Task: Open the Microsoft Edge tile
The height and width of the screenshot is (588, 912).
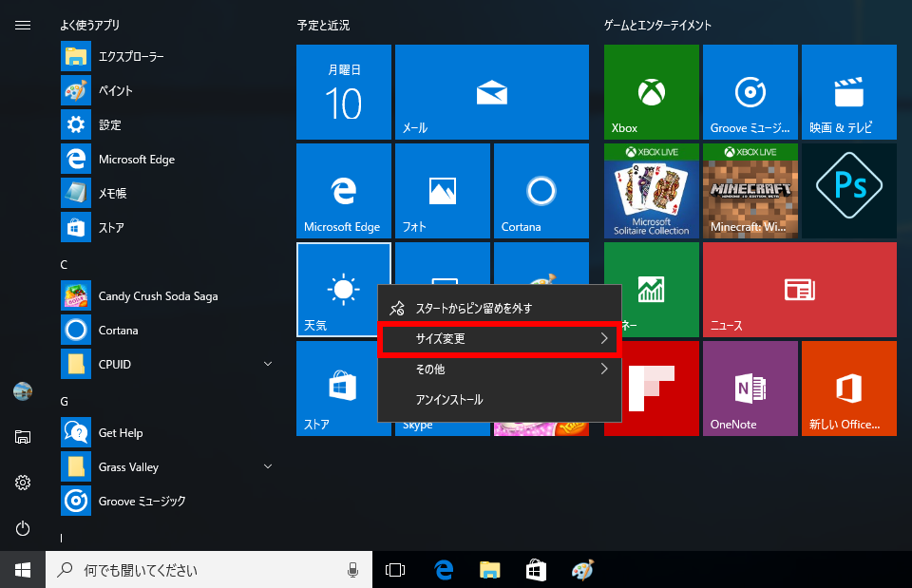Action: pyautogui.click(x=344, y=191)
